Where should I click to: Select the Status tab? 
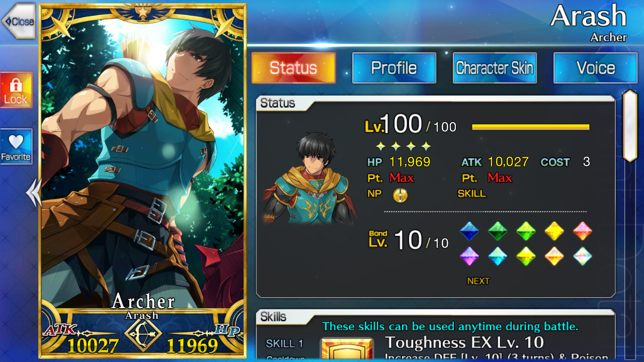(293, 68)
